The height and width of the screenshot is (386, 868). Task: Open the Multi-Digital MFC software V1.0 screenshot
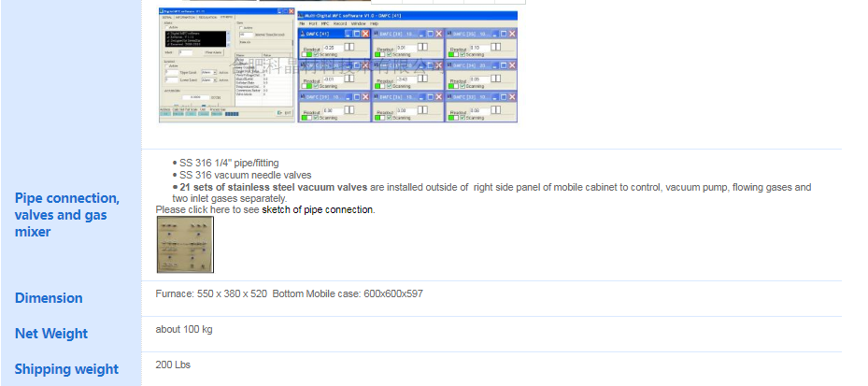tap(408, 66)
